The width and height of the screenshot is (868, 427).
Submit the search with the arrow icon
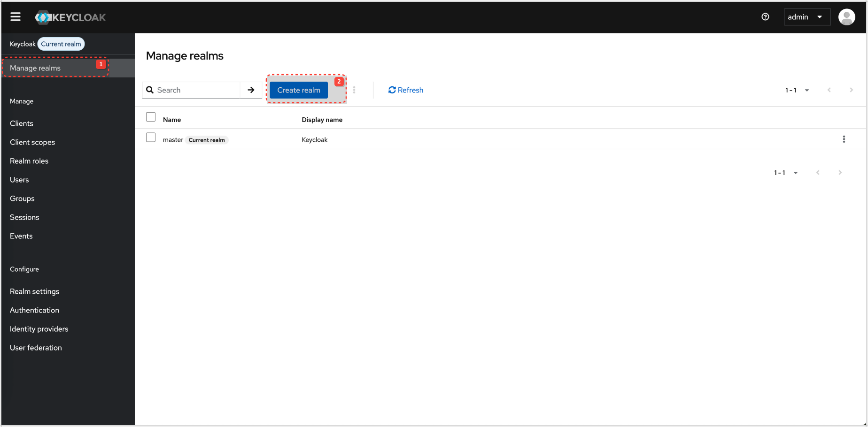251,90
